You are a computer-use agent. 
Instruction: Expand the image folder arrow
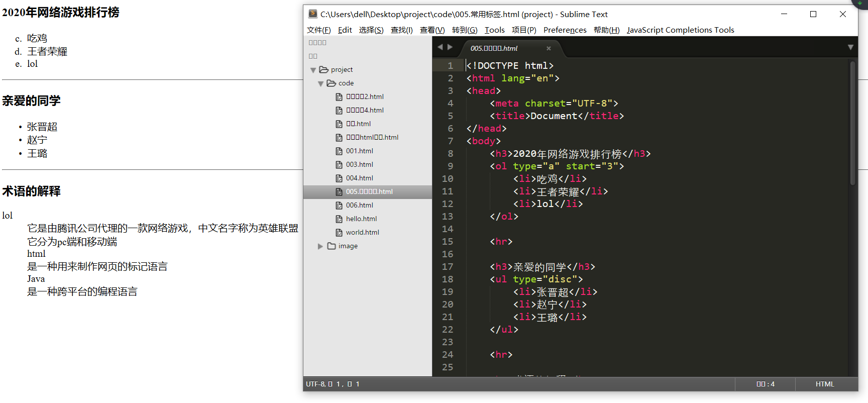(320, 246)
